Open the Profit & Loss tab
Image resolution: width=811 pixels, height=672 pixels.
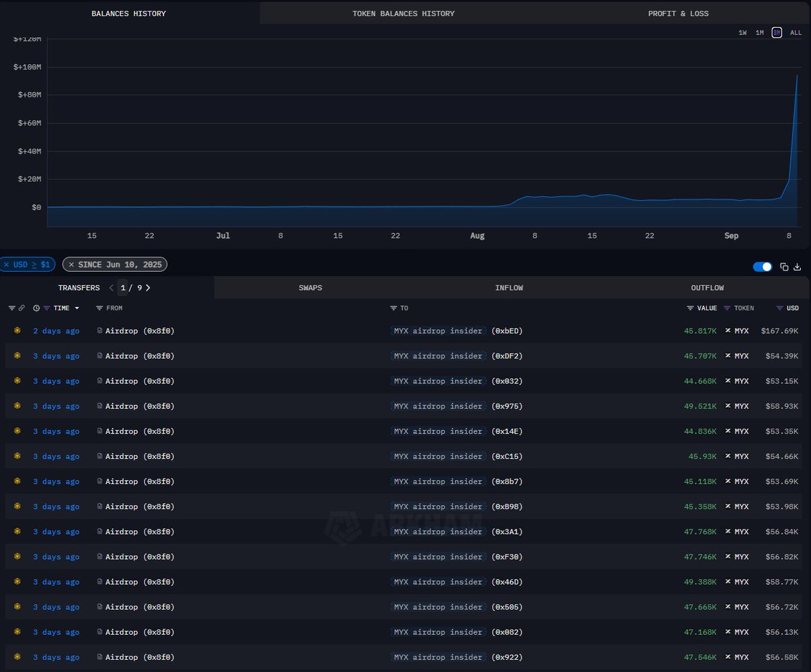coord(679,14)
